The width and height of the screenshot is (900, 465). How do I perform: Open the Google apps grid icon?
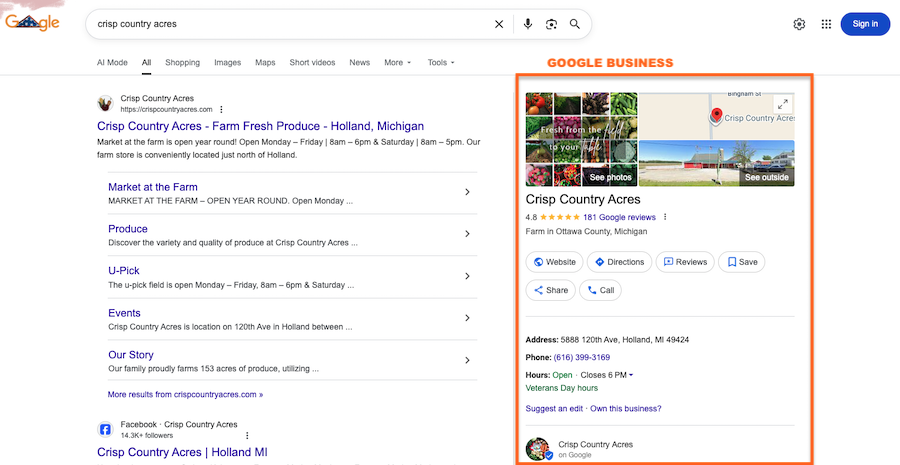point(826,24)
